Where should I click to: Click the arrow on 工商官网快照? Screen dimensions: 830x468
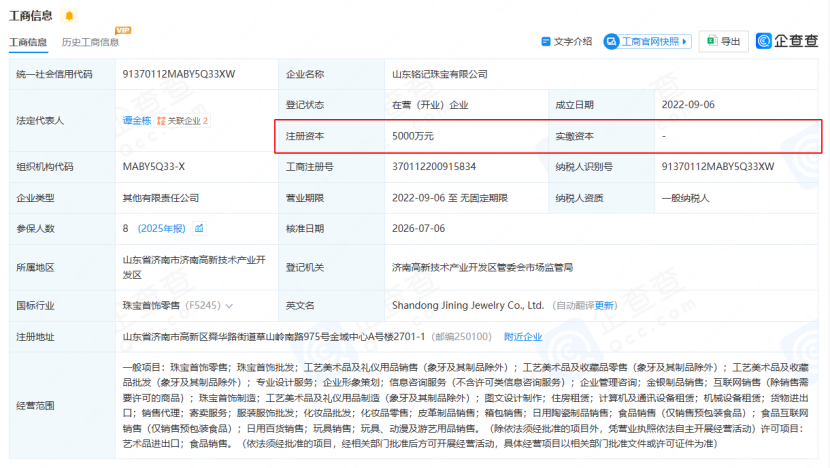(x=684, y=41)
